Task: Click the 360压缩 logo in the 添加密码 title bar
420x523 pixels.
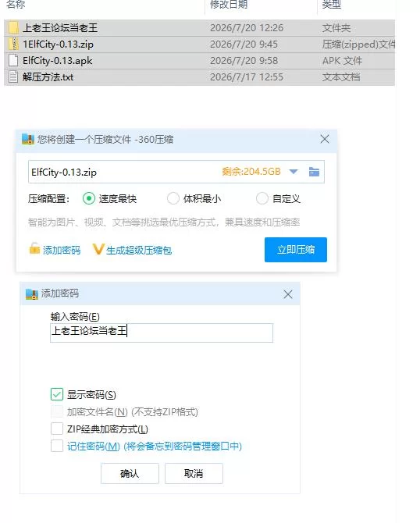Action: (32, 294)
